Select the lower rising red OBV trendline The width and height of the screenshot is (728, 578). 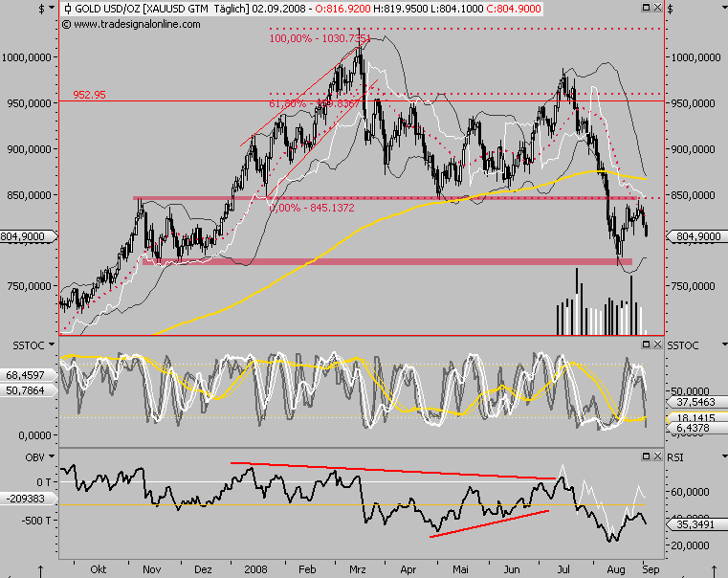click(490, 523)
